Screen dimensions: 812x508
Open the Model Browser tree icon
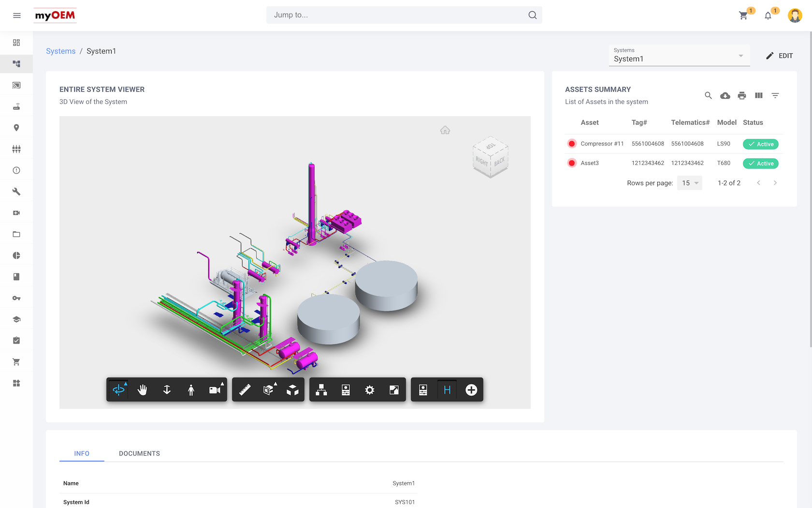tap(321, 390)
